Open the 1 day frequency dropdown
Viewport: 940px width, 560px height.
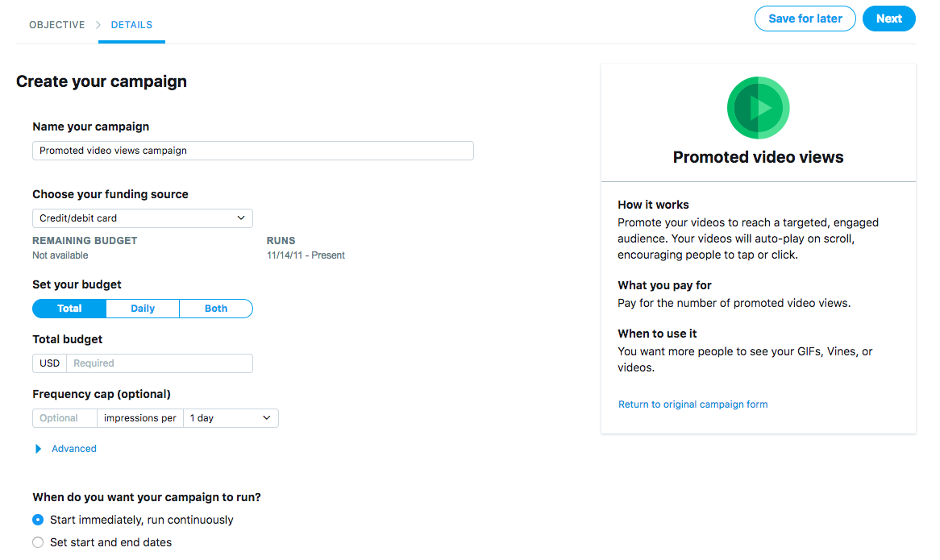tap(231, 418)
